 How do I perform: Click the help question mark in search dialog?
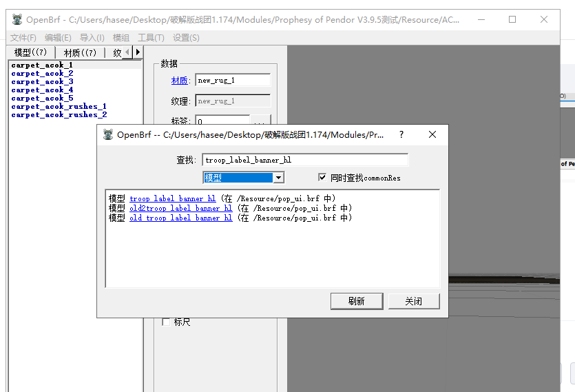tap(401, 135)
